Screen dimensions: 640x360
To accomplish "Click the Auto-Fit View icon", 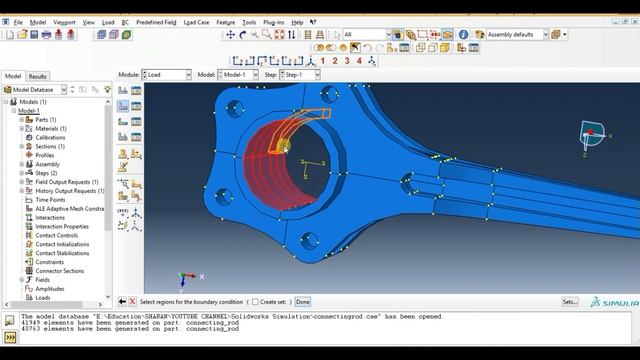I will pyautogui.click(x=279, y=35).
